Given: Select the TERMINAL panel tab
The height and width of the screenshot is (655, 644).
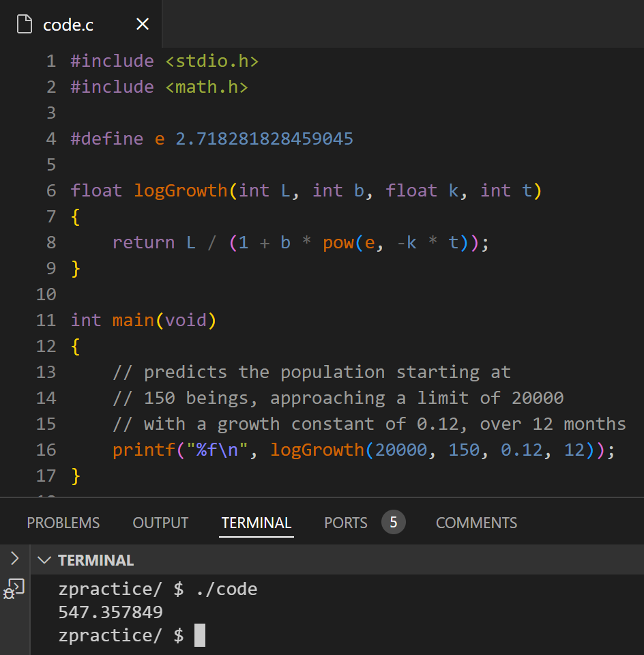Looking at the screenshot, I should pos(257,523).
